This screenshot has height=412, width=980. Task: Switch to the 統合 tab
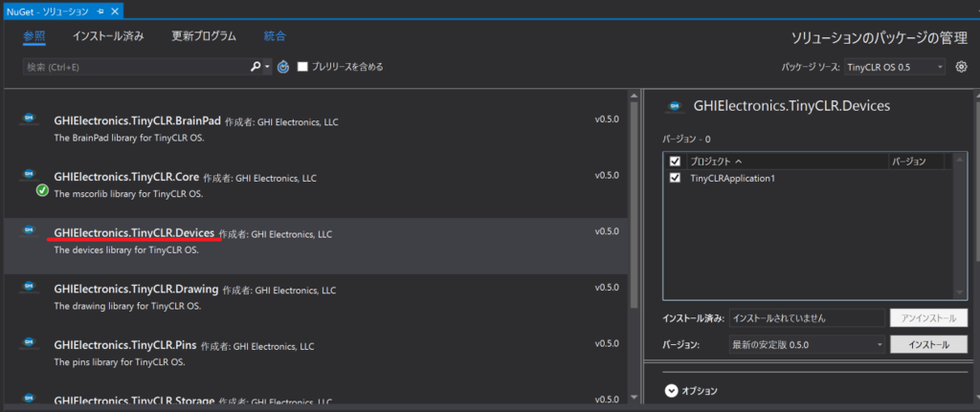tap(275, 36)
